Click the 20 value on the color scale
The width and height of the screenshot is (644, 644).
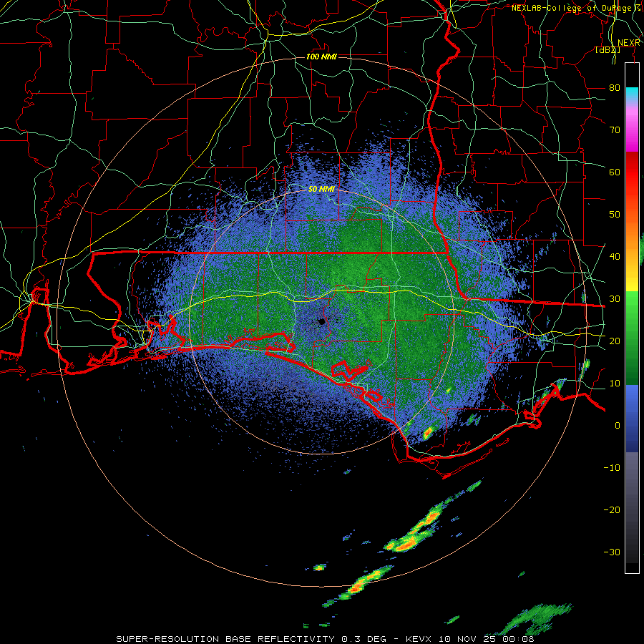(x=615, y=341)
